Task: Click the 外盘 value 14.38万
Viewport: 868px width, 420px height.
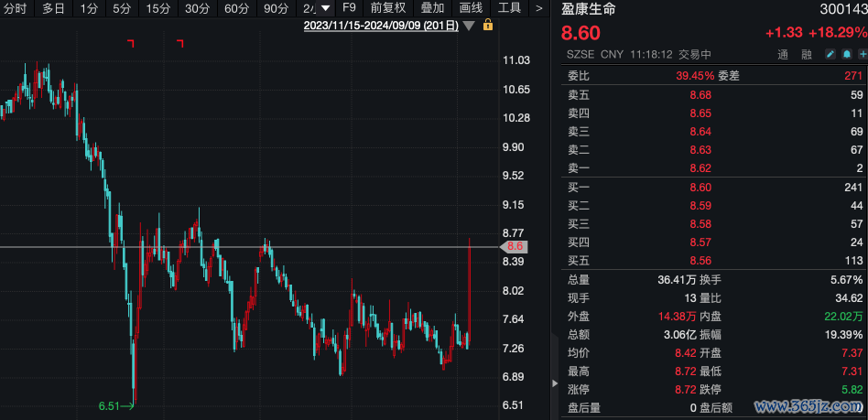Action: pos(677,317)
